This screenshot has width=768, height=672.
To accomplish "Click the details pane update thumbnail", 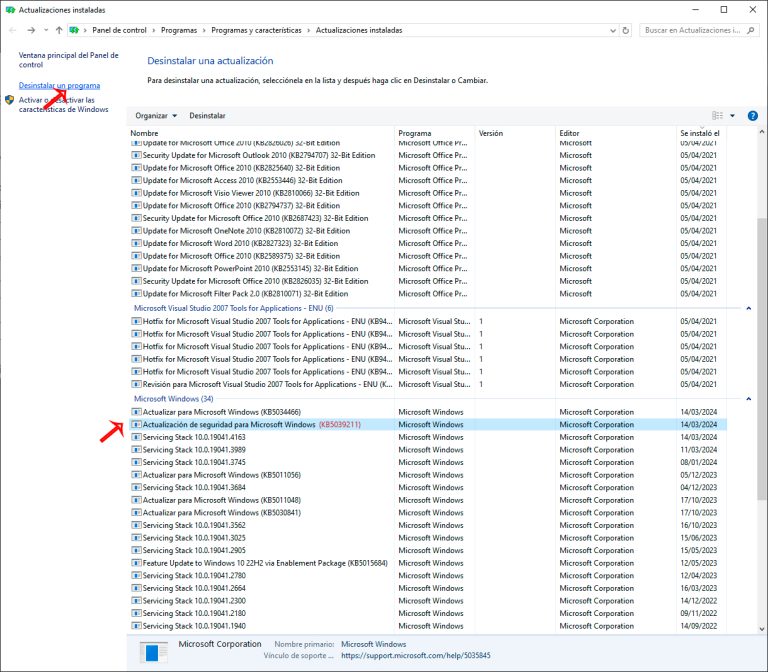I will pyautogui.click(x=153, y=652).
